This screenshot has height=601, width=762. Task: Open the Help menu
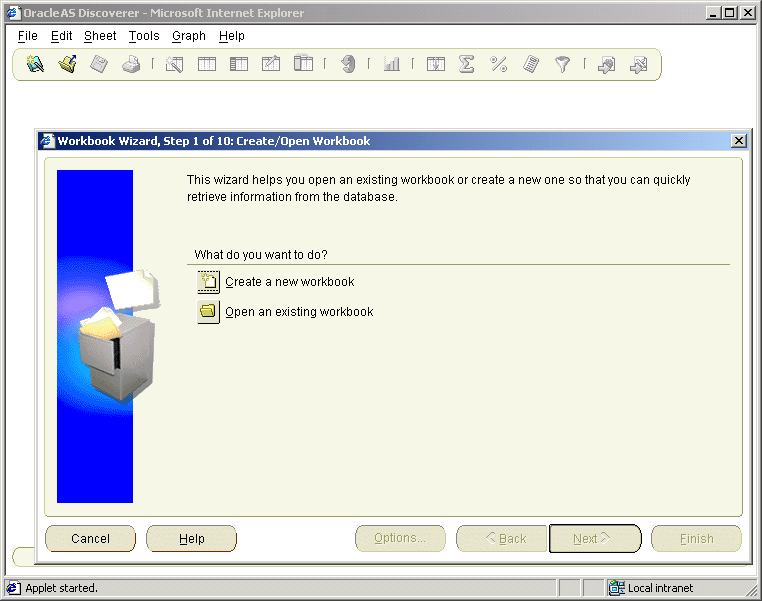click(232, 36)
